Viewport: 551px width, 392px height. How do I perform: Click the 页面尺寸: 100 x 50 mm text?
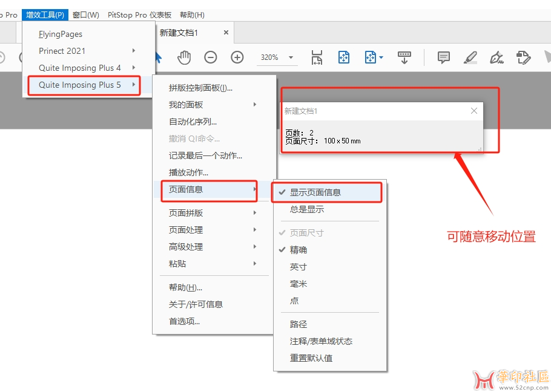click(x=323, y=141)
